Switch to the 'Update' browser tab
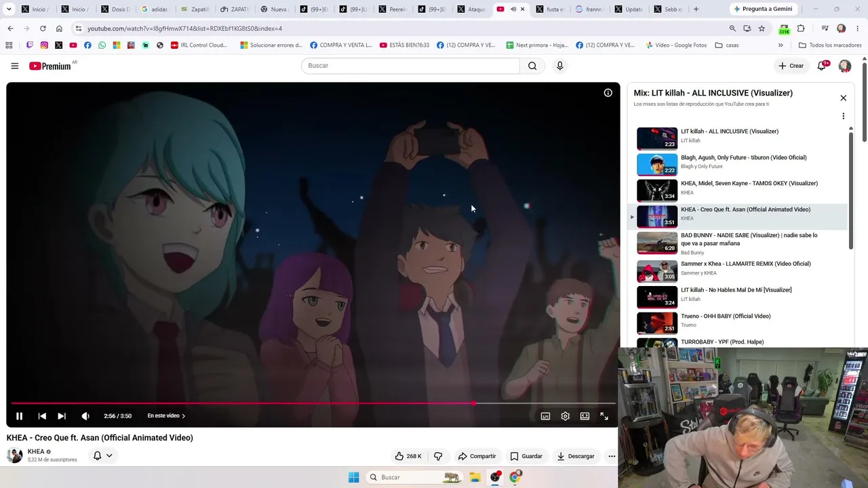The image size is (868, 488). tap(629, 9)
